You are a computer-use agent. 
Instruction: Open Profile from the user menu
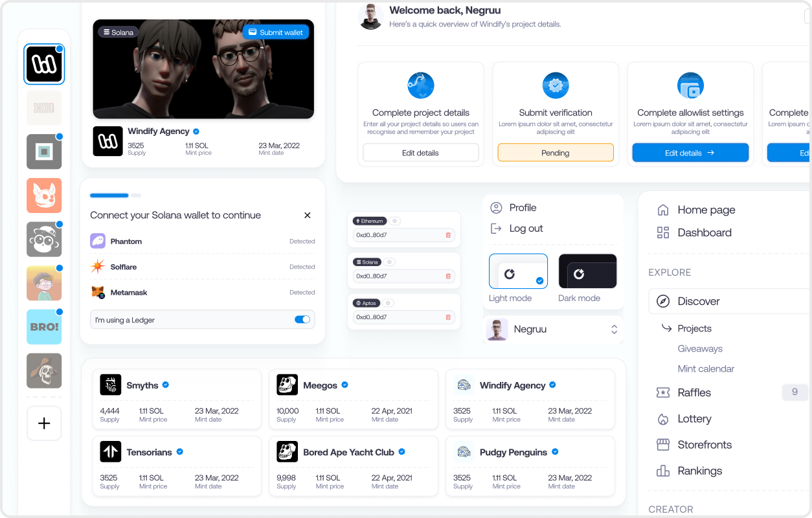(513, 208)
